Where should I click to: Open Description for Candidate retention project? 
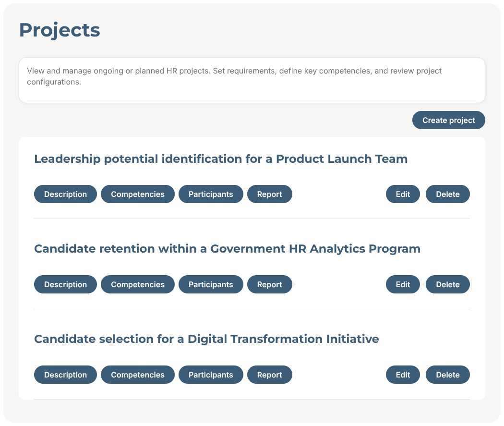(65, 285)
